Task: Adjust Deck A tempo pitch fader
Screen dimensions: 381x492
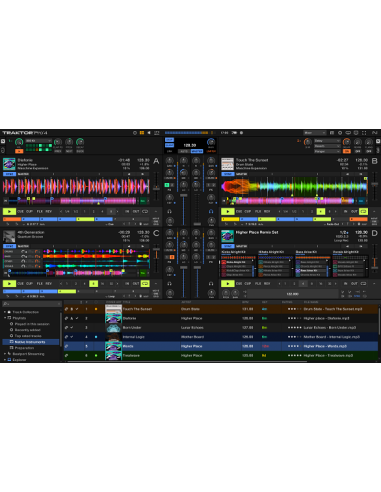Action: coord(156,189)
